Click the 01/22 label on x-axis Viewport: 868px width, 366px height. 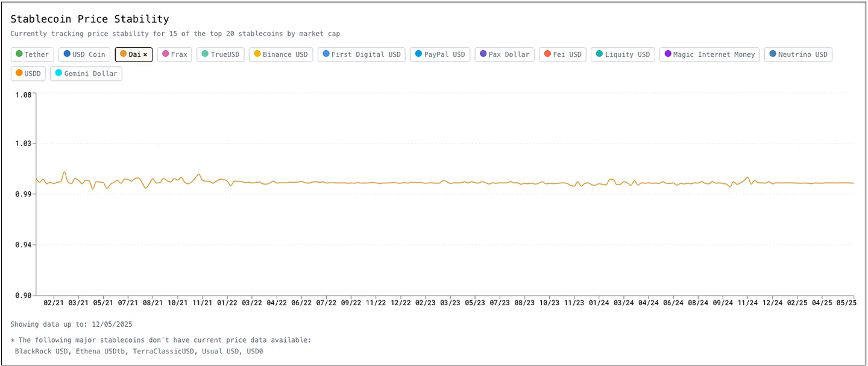(227, 301)
